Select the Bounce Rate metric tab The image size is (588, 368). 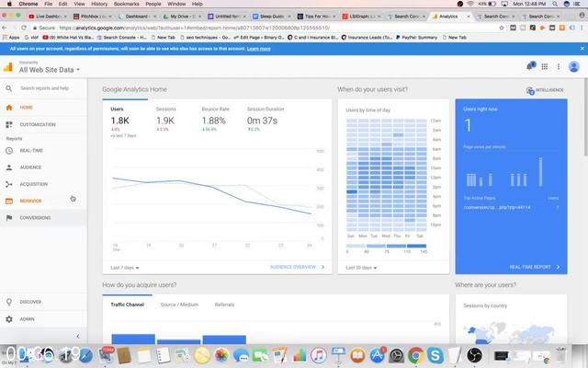point(215,119)
